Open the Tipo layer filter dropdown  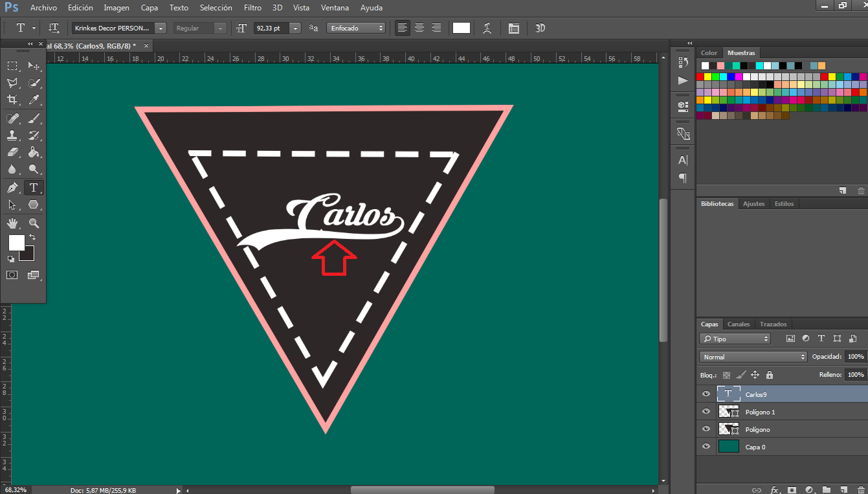pyautogui.click(x=735, y=339)
